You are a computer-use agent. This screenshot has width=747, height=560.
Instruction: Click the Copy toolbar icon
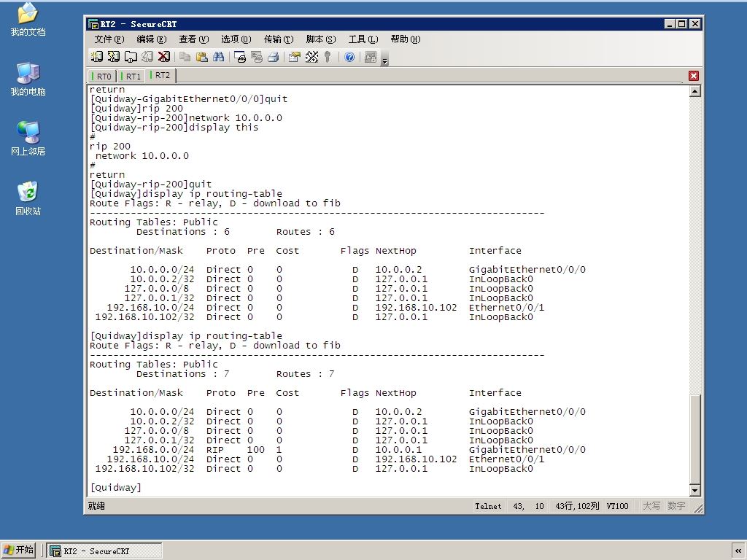tap(185, 57)
